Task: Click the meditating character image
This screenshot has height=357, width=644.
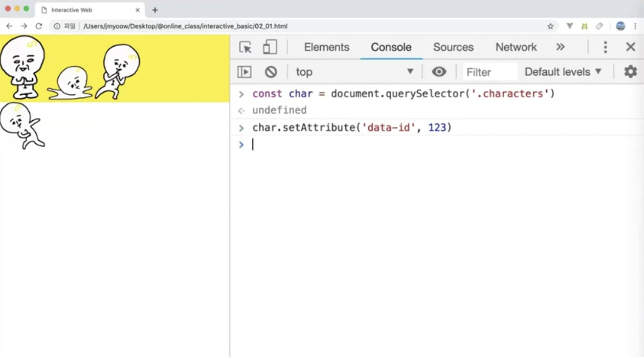Action: 22,67
